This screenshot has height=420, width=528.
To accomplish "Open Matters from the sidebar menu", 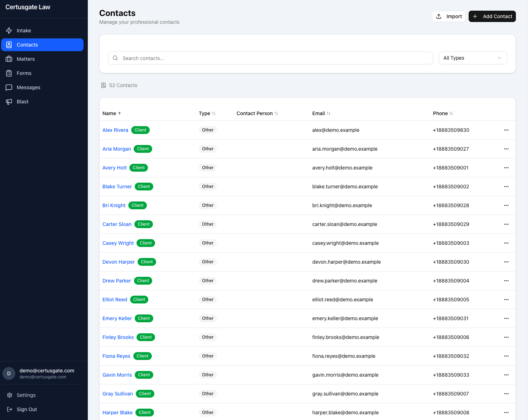I will tap(26, 59).
